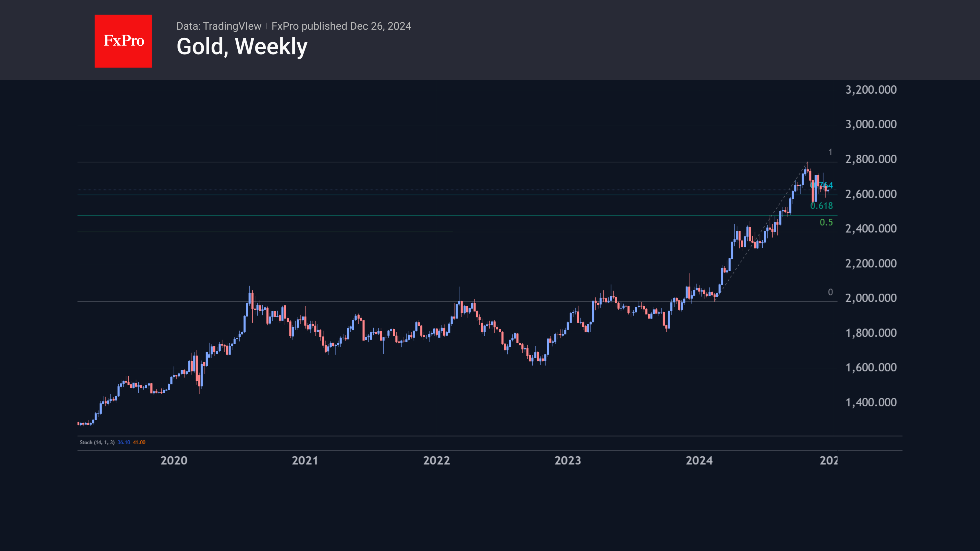Click the Gold, Weekly chart title
Screen dimensions: 980x551
pyautogui.click(x=242, y=47)
